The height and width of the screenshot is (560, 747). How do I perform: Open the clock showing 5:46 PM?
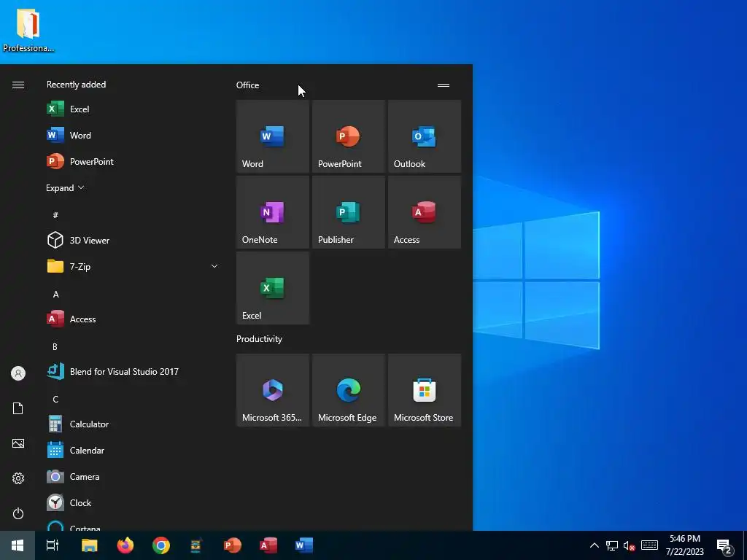tap(684, 545)
